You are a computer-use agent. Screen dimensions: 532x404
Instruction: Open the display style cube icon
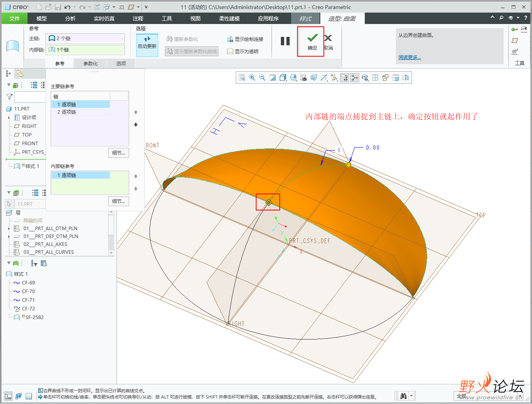coord(283,78)
